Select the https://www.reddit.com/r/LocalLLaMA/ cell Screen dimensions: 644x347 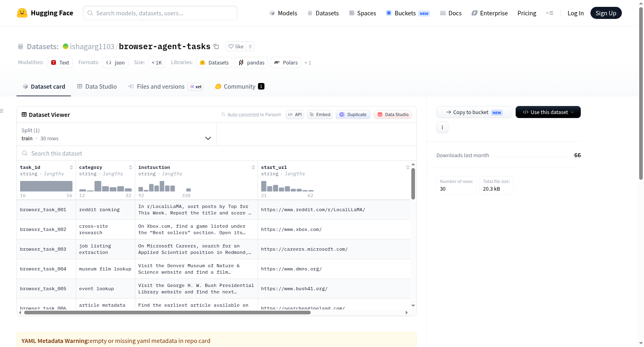[334, 210]
